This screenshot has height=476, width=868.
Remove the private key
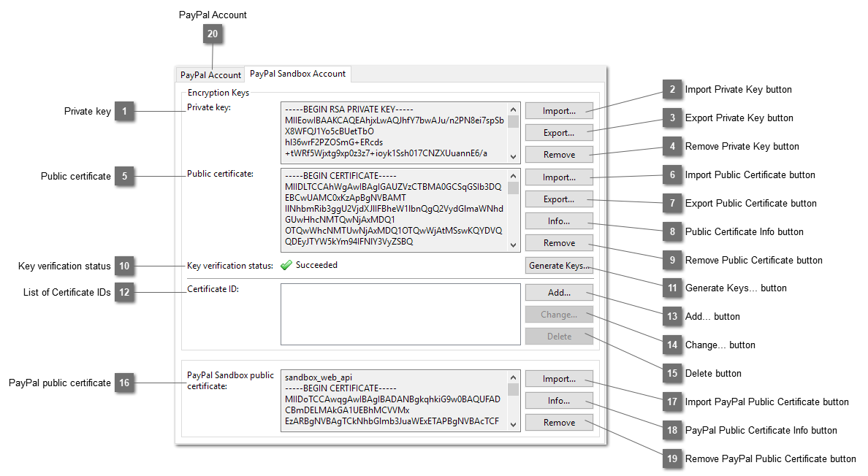click(559, 154)
